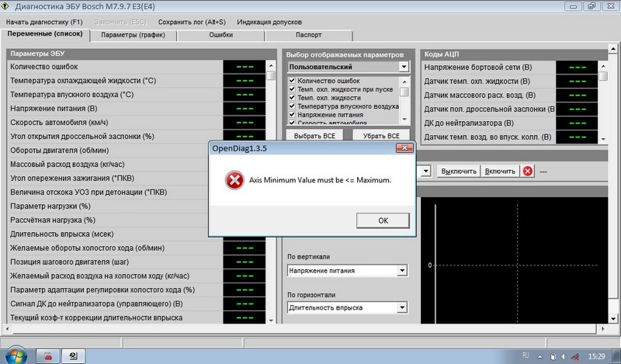
Task: Click Начать диагностику (F1)
Action: tap(44, 23)
